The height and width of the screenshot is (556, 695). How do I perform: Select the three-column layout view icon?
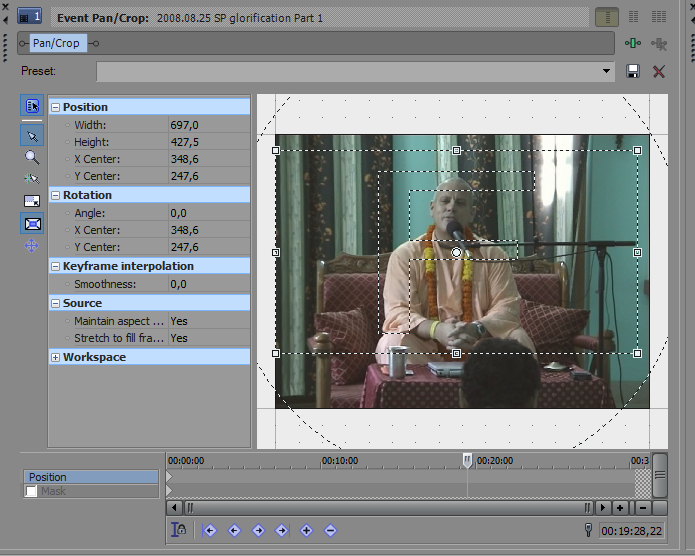(659, 17)
